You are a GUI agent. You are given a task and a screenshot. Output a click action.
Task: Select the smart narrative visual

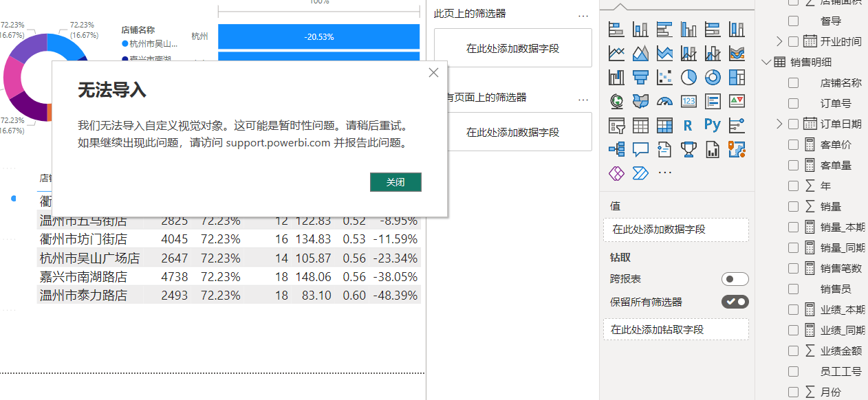point(664,149)
